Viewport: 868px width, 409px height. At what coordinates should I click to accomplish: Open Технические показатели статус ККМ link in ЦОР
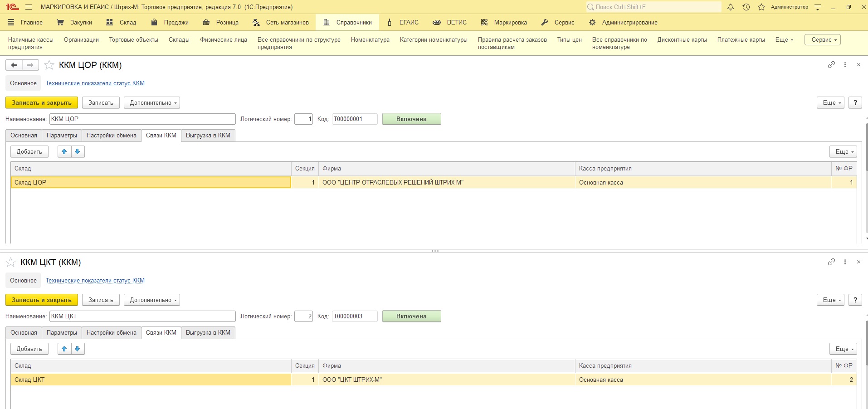click(x=95, y=83)
